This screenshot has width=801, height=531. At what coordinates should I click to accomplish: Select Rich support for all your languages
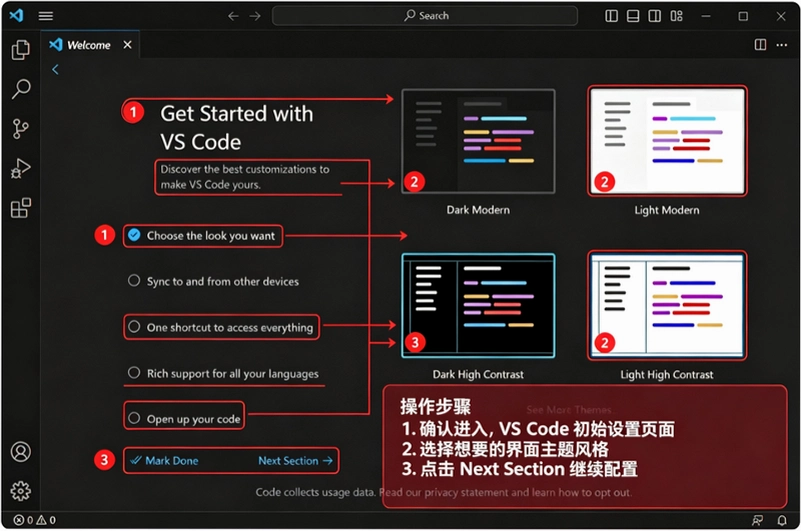224,374
